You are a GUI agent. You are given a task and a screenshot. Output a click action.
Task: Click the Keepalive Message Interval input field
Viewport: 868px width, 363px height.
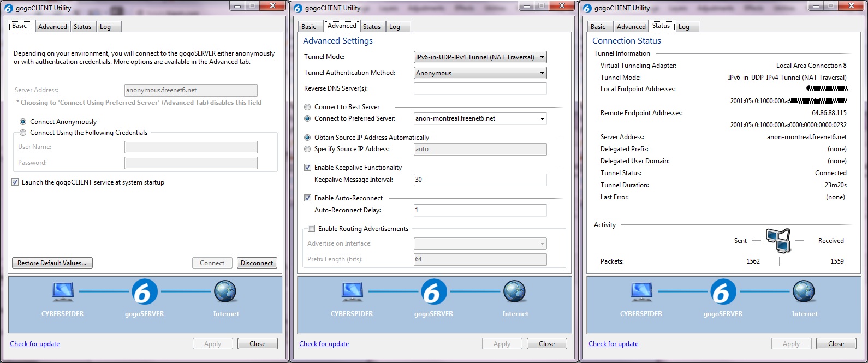coord(480,180)
